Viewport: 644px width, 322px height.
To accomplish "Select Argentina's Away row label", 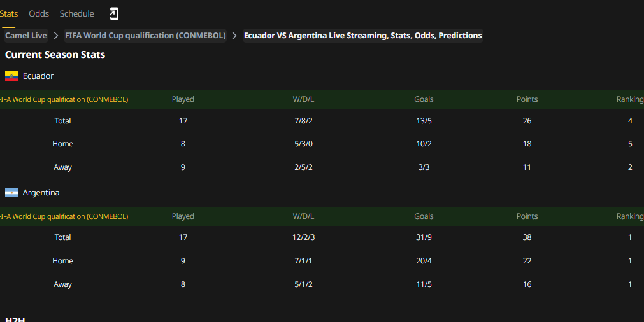I will [62, 284].
